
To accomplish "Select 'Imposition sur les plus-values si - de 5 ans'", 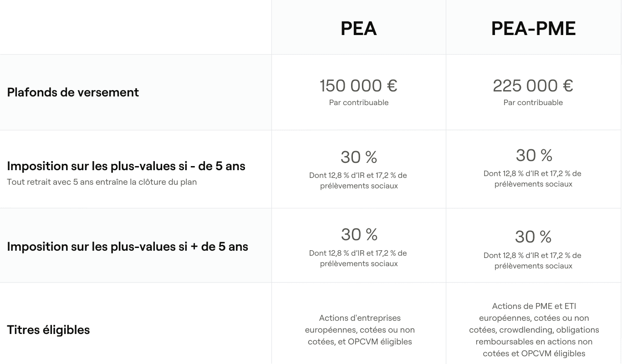I will 126,166.
